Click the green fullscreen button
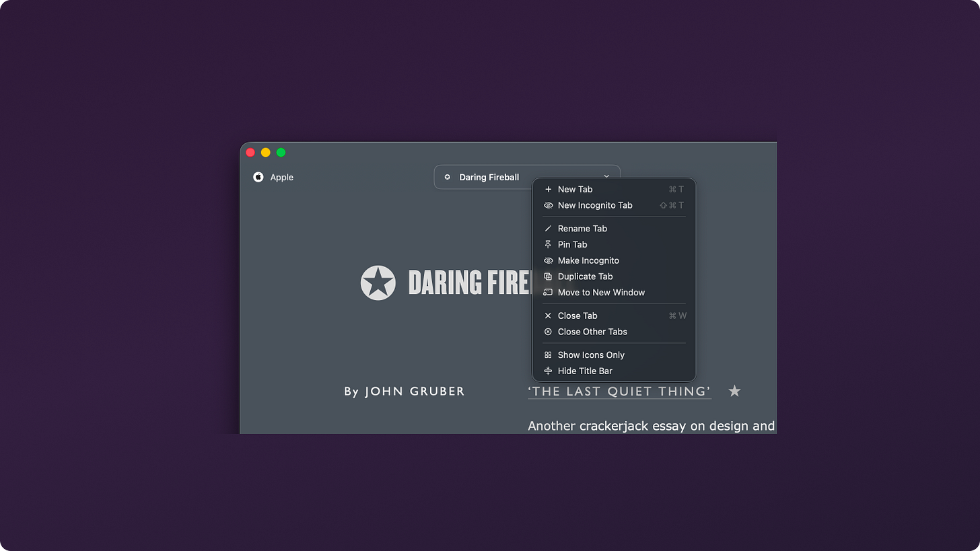The height and width of the screenshot is (551, 980). point(281,153)
